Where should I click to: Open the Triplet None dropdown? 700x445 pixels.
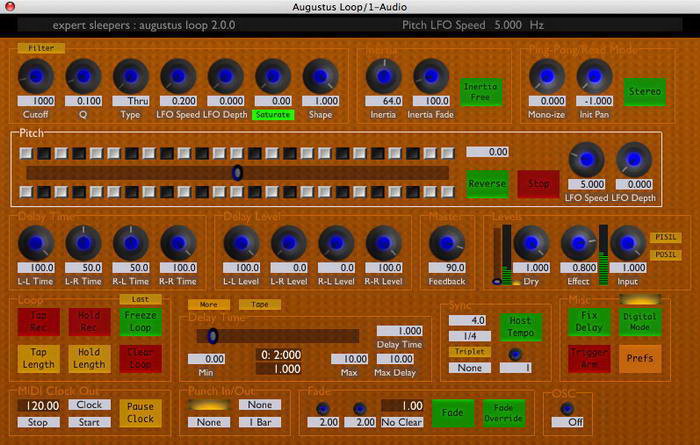pos(467,367)
